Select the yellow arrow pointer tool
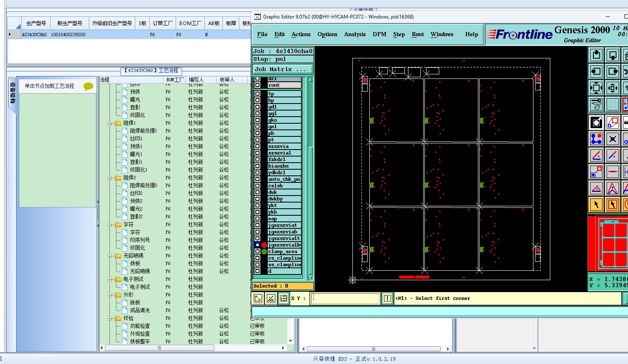628x364 pixels. (596, 204)
